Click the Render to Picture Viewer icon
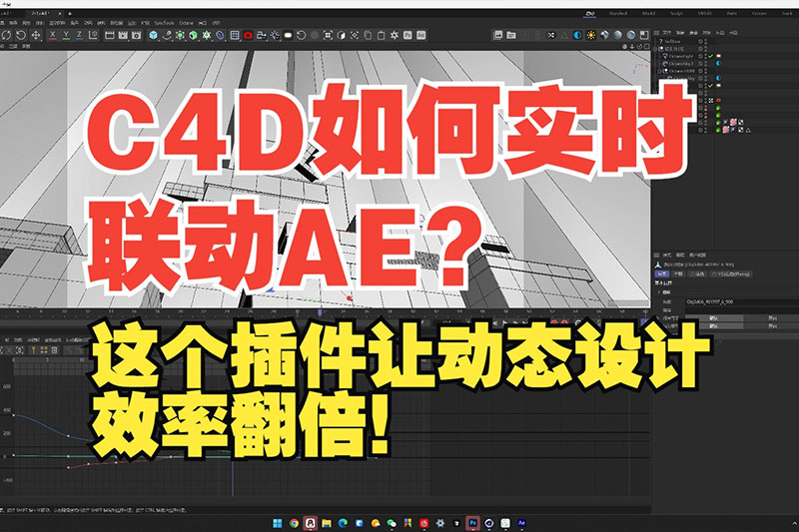This screenshot has height=532, width=799. 123,35
